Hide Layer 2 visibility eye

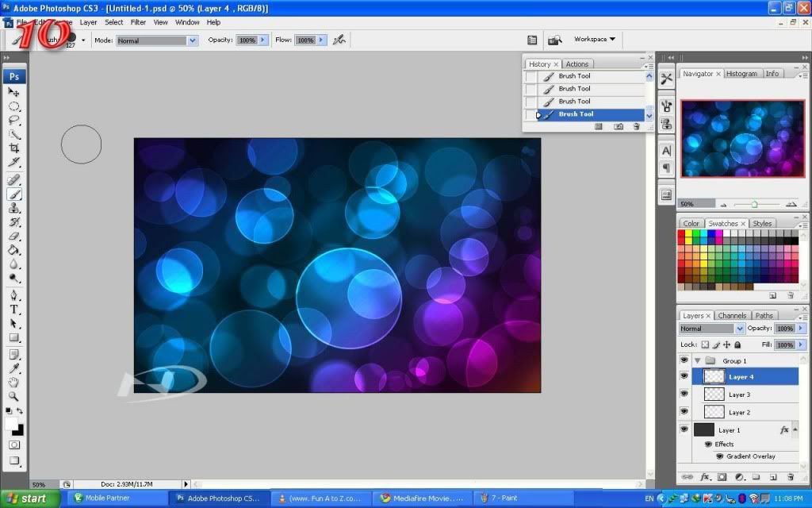coord(684,412)
